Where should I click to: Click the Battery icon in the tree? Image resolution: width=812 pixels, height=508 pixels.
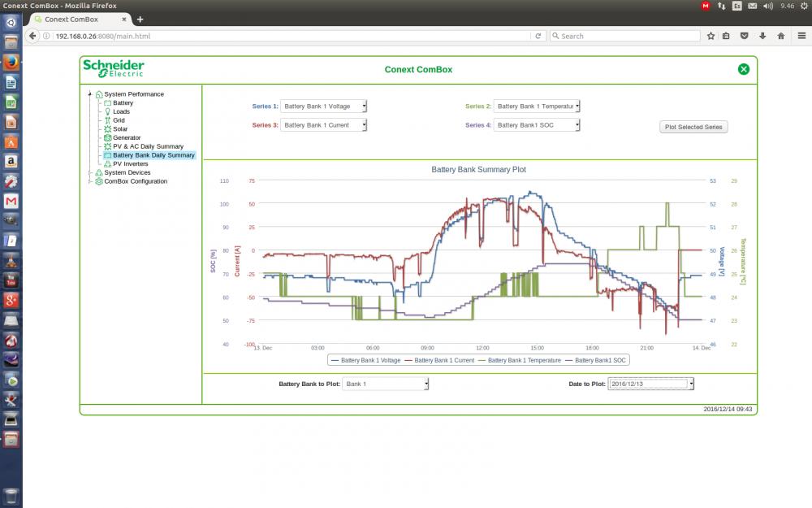[x=108, y=102]
